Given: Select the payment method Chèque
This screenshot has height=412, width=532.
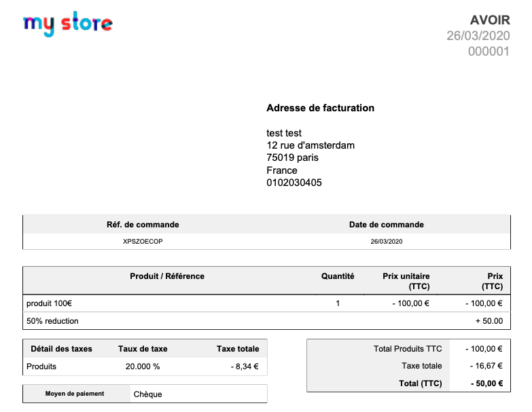Looking at the screenshot, I should click(x=147, y=394).
